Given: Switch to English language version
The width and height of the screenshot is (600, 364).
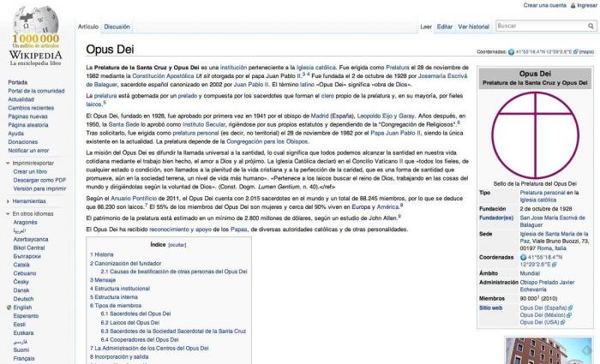Looking at the screenshot, I should tap(22, 307).
